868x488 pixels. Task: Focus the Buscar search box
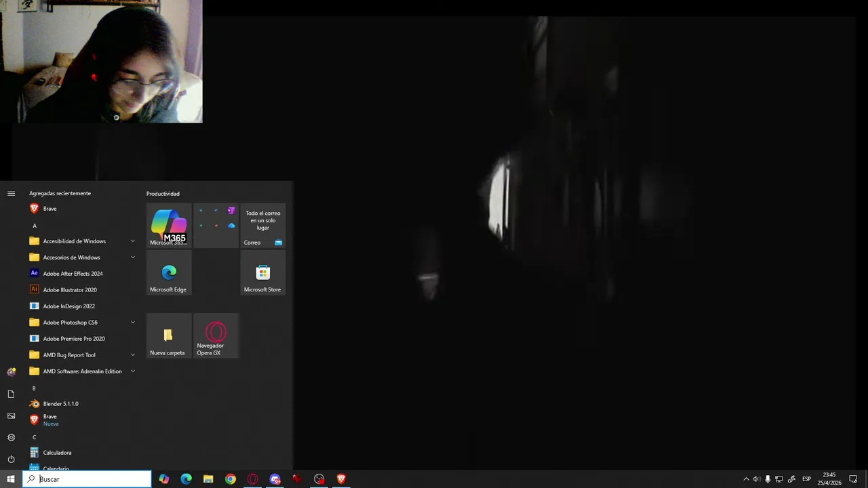(x=87, y=479)
